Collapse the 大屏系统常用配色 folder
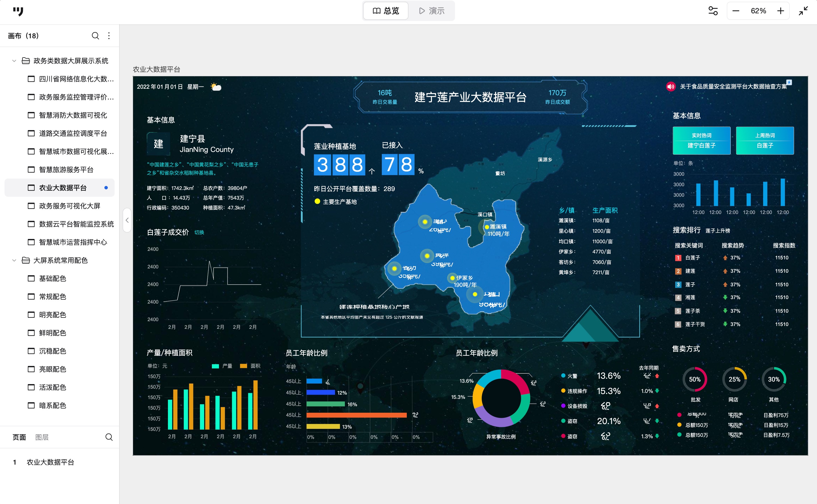 [14, 260]
